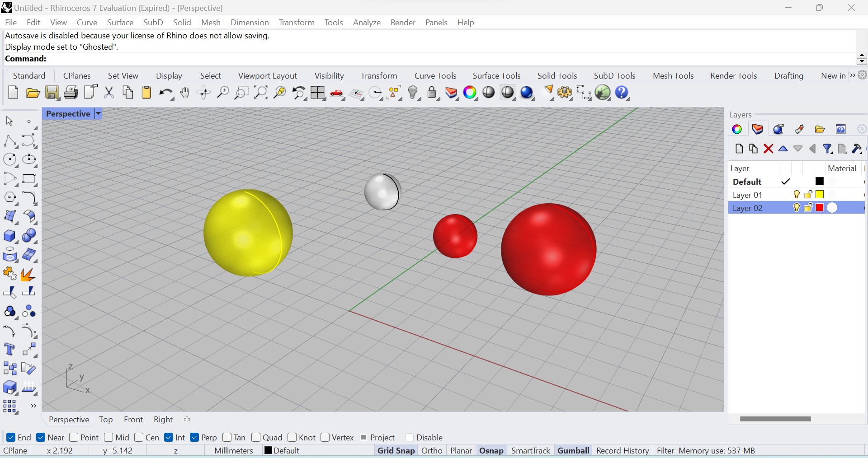Switch to the Top viewport tab
The width and height of the screenshot is (868, 458).
106,420
